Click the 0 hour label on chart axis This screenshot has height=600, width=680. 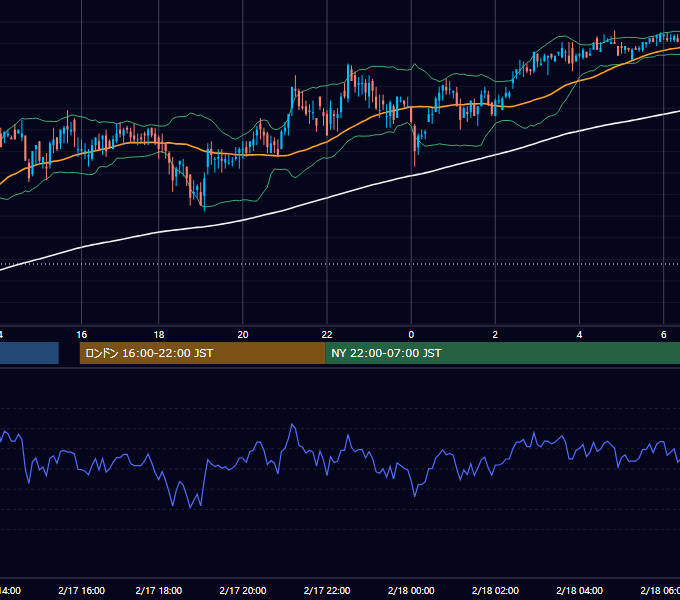[x=411, y=335]
